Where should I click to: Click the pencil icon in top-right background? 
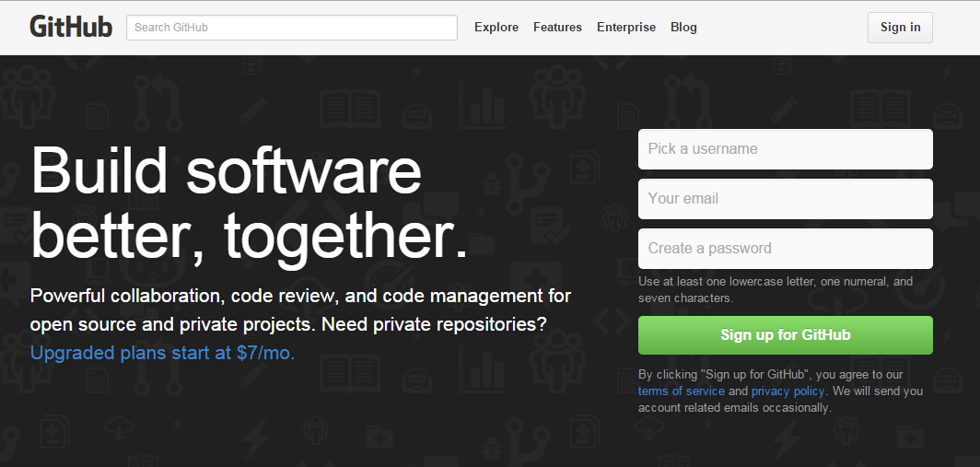(784, 110)
